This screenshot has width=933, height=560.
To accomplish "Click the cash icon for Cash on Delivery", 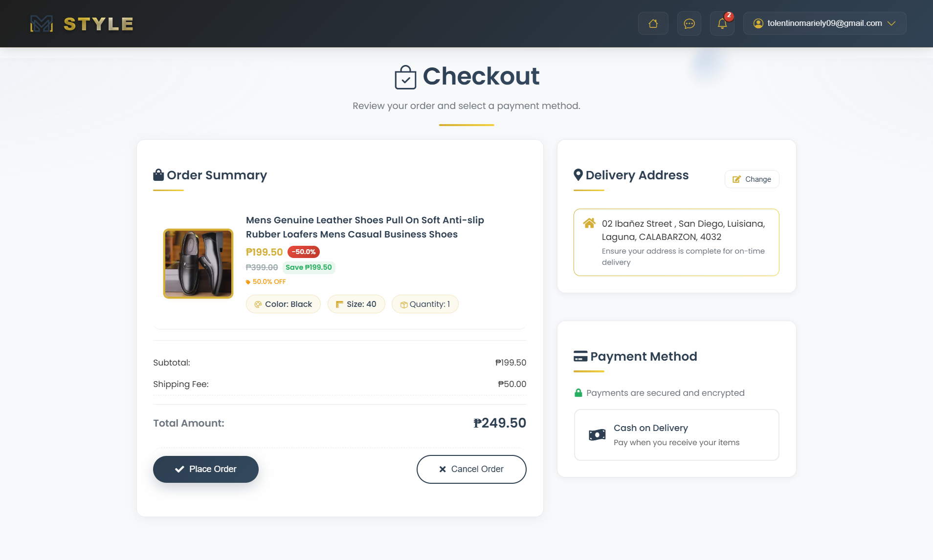I will [x=597, y=434].
